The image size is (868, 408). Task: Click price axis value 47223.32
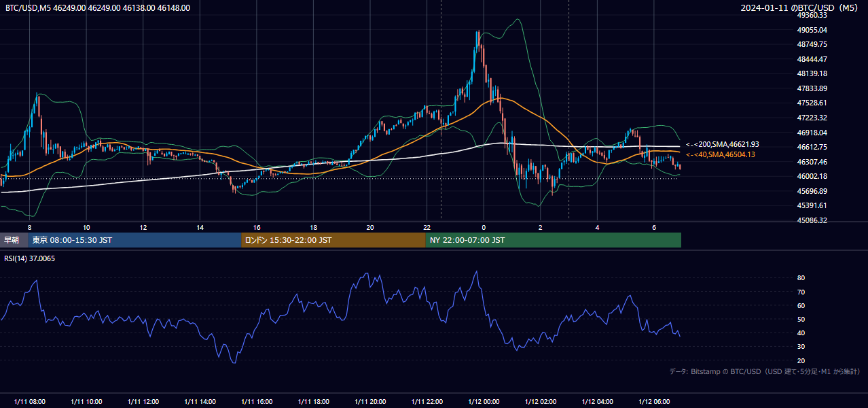click(x=812, y=118)
